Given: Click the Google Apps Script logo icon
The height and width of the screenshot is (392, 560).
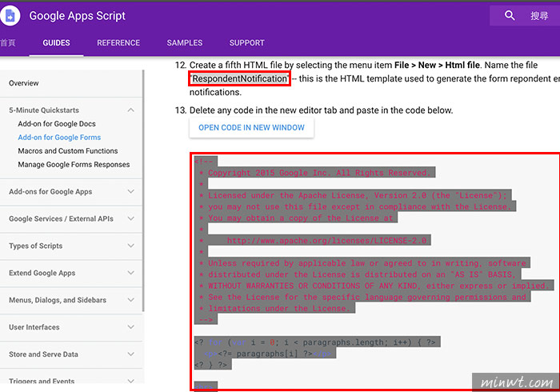Looking at the screenshot, I should (10, 16).
